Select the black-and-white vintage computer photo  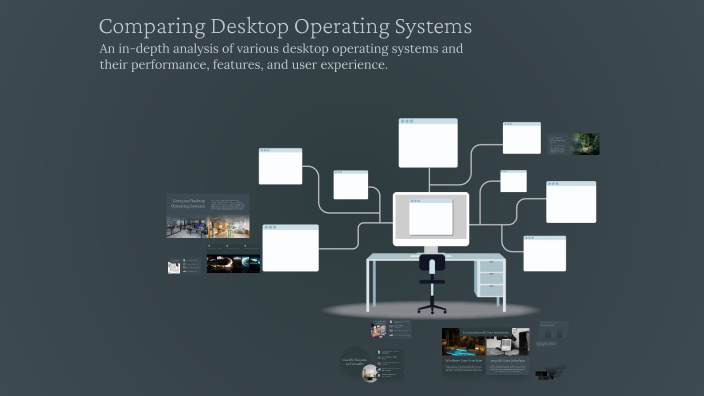[x=507, y=342]
